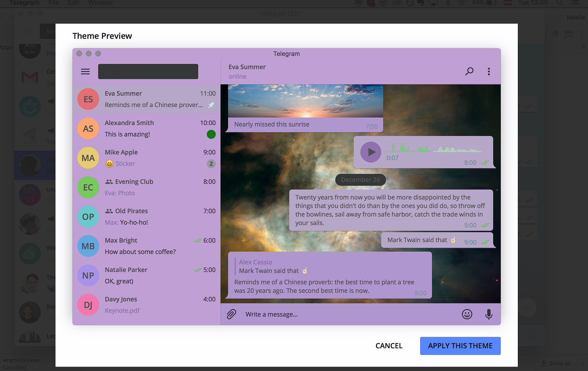Click the green unread badge on Alexandra Smith
Image resolution: width=588 pixels, height=371 pixels.
pyautogui.click(x=211, y=134)
